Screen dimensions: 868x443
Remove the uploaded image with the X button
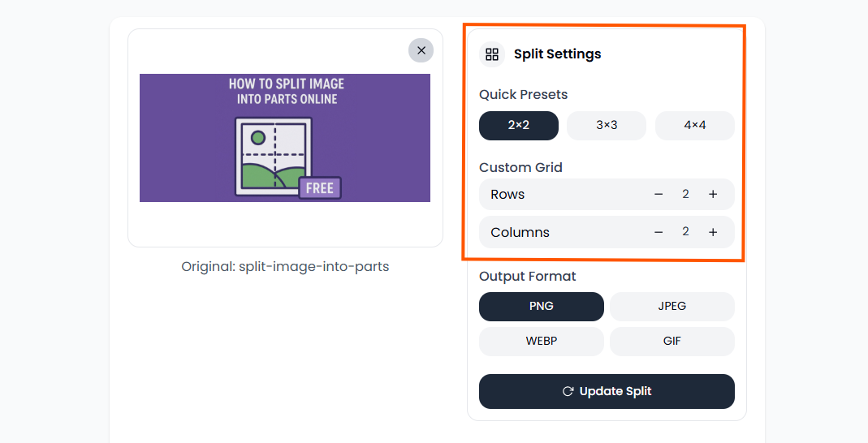click(421, 50)
